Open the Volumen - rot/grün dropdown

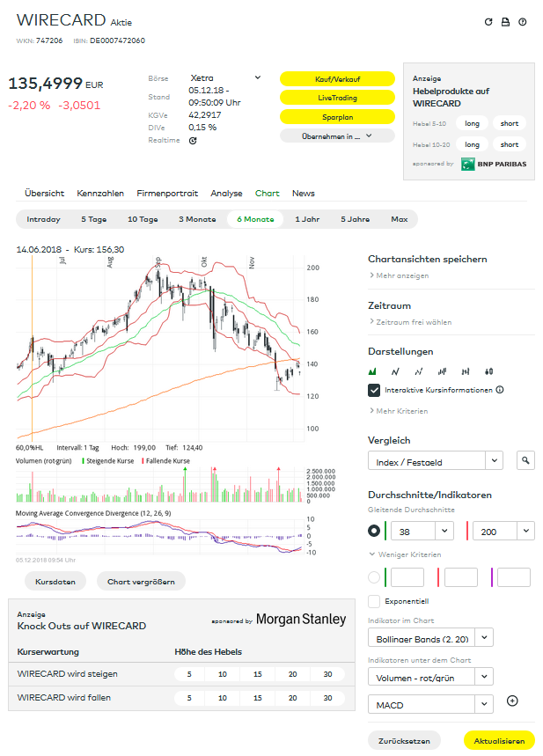pyautogui.click(x=430, y=677)
